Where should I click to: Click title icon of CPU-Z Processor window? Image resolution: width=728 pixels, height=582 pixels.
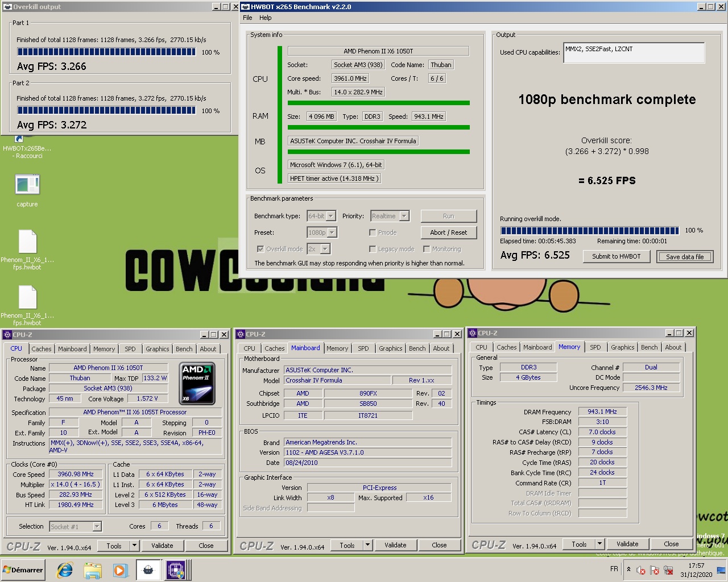[x=7, y=335]
